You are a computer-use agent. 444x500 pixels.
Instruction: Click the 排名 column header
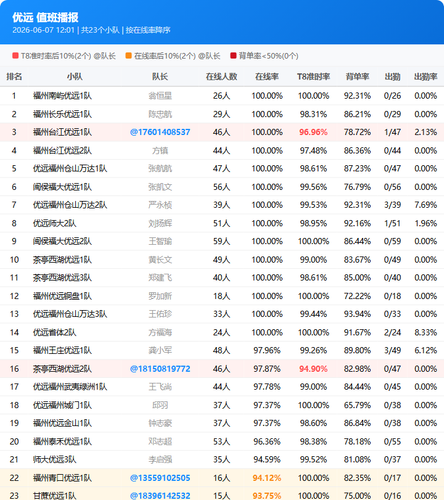14,77
